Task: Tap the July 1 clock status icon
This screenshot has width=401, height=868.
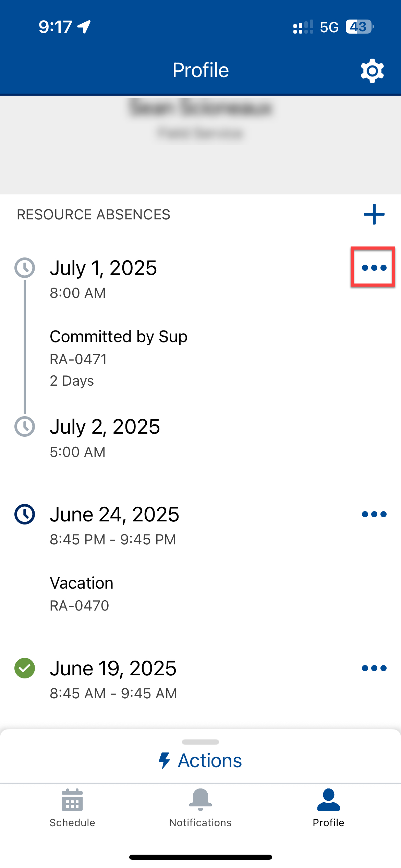Action: tap(25, 268)
